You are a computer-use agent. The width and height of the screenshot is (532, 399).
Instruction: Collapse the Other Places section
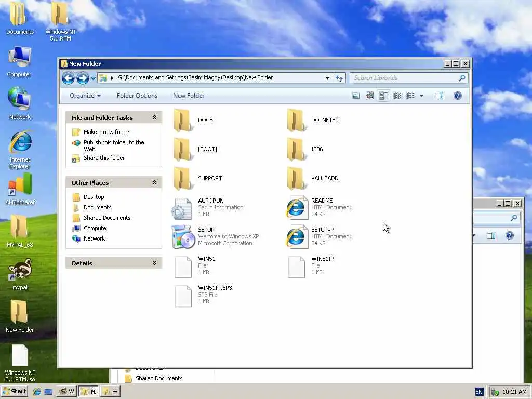click(x=154, y=182)
